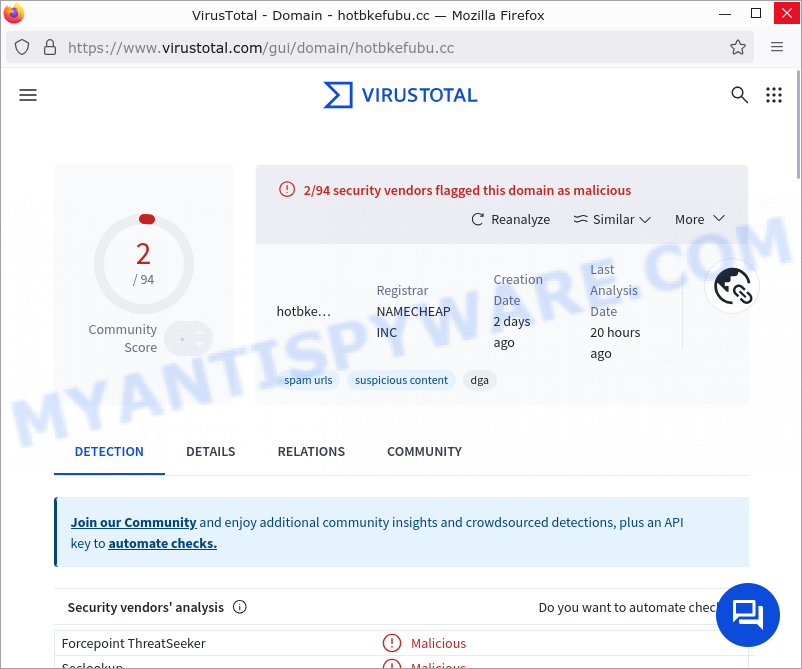Switch to the Relations tab
The image size is (802, 669).
(311, 451)
